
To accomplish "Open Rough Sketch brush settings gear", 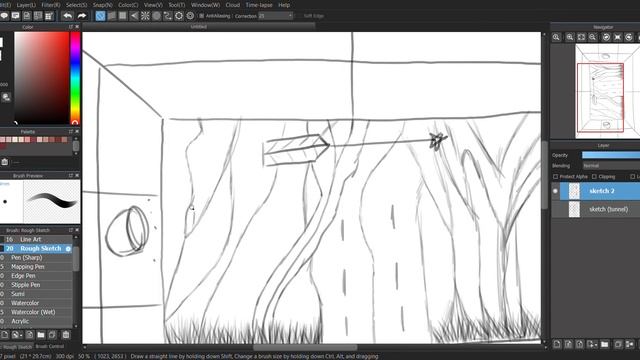I will point(68,249).
